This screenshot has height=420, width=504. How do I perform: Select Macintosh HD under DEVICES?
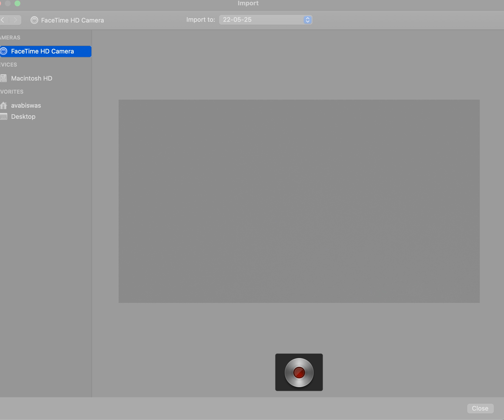pos(32,78)
